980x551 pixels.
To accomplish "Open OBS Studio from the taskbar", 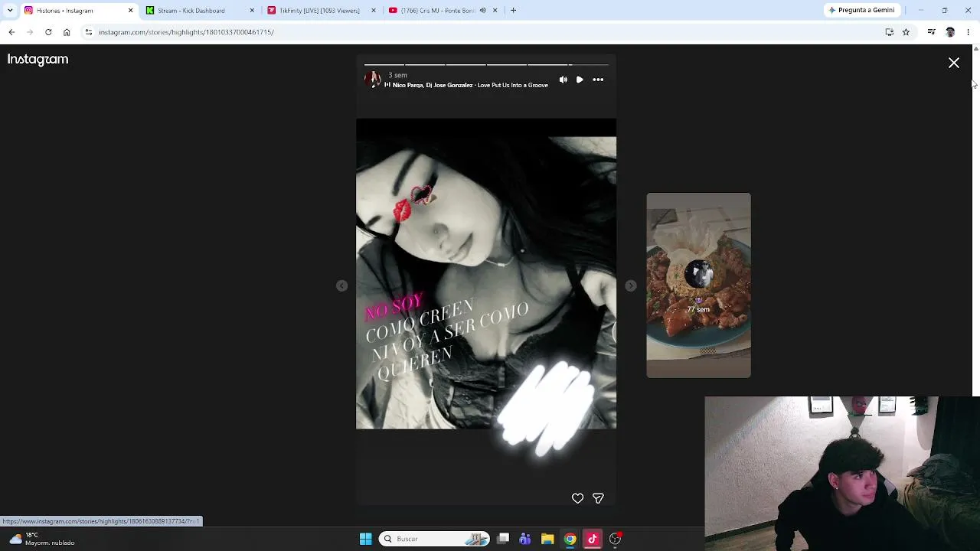I will (x=615, y=539).
